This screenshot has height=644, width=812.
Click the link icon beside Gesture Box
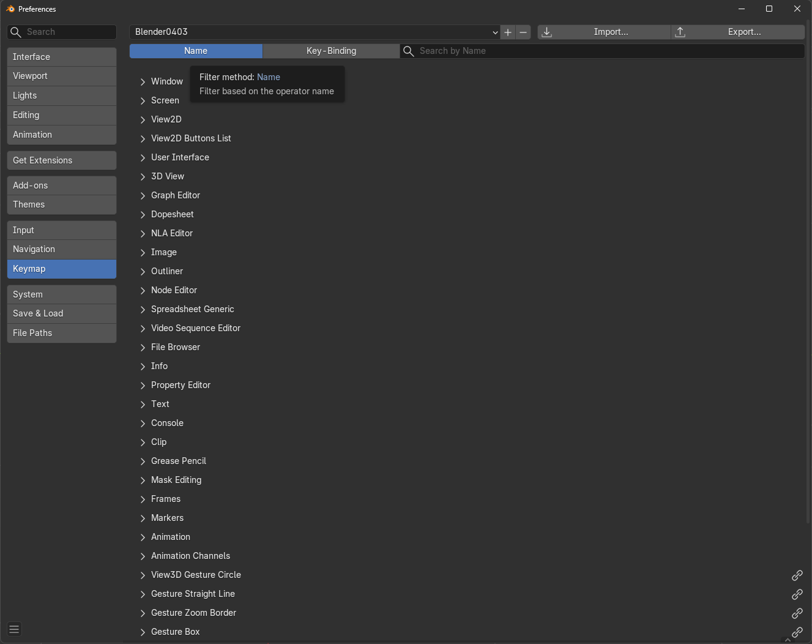pyautogui.click(x=797, y=632)
